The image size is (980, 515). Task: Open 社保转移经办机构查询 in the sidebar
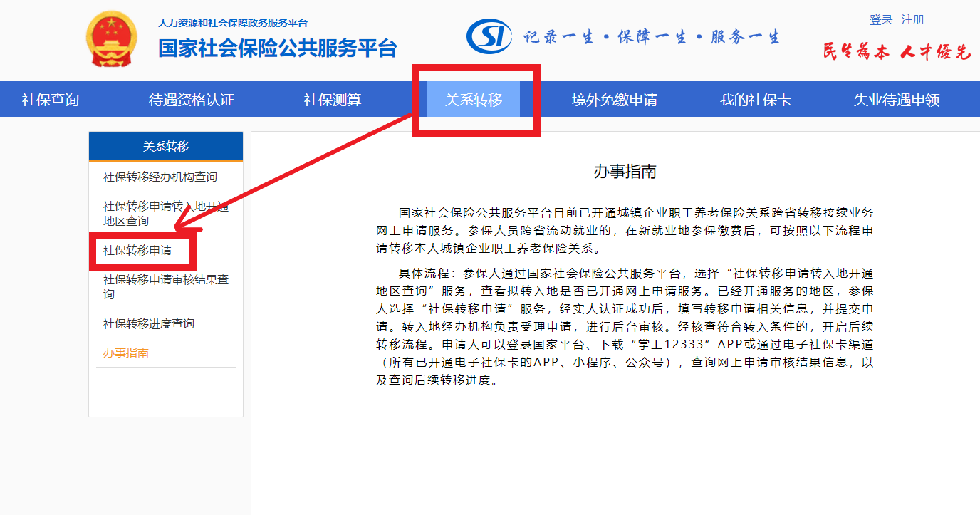pos(160,177)
